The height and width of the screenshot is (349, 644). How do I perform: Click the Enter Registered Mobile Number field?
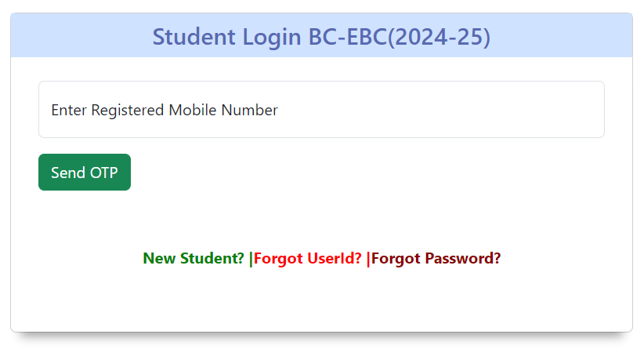coord(321,110)
